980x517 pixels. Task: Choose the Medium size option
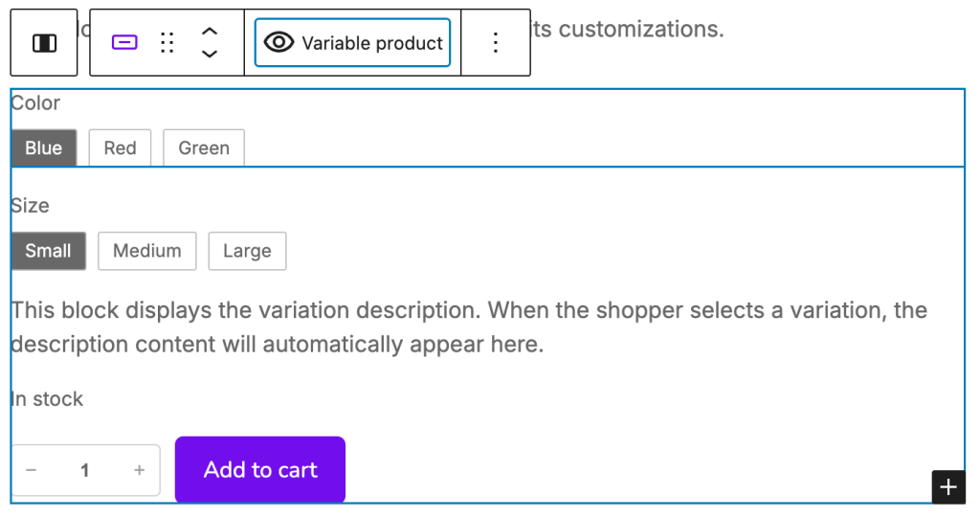(x=147, y=251)
